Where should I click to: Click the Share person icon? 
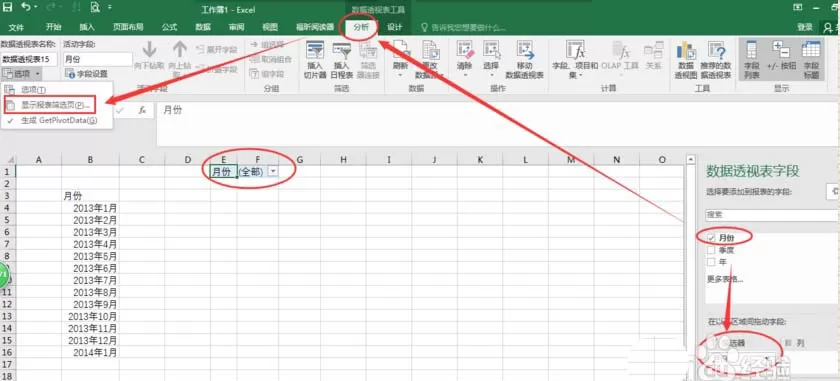coord(828,27)
